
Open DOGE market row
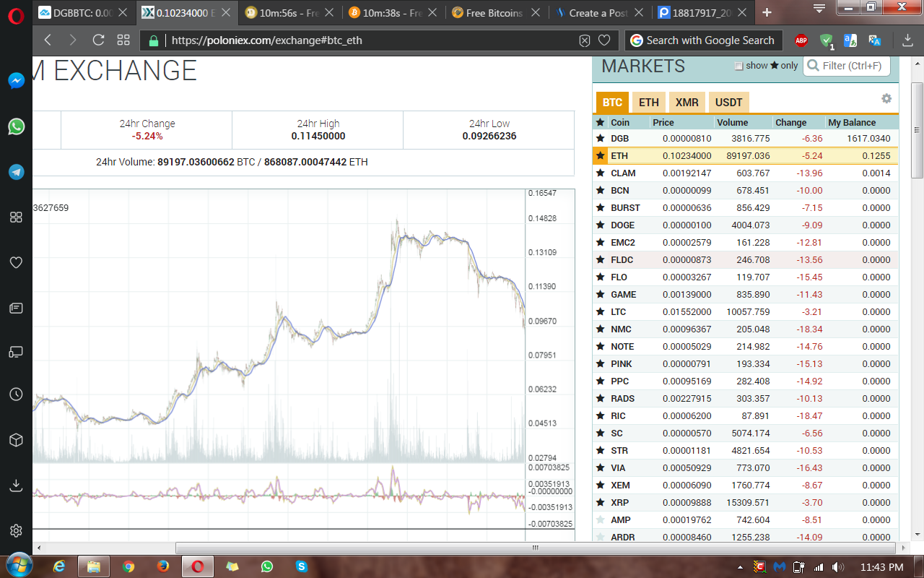point(746,225)
